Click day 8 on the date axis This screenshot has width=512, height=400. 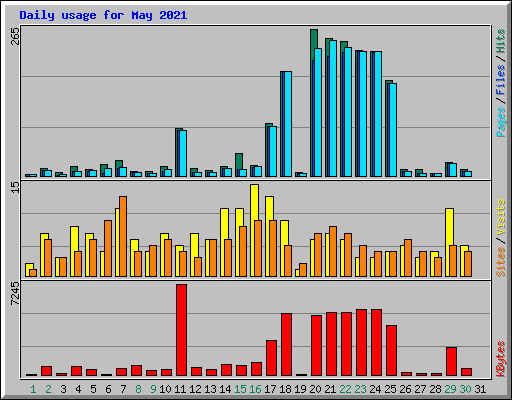tap(138, 389)
